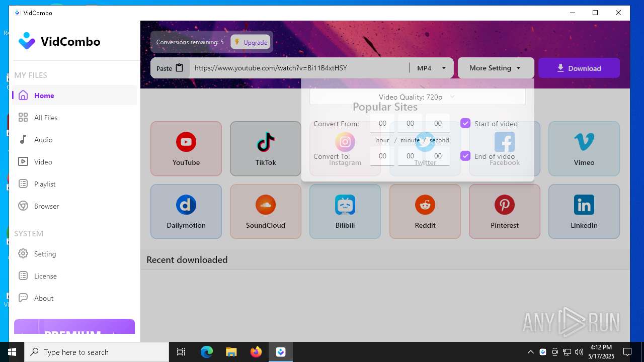Open Windows Start menu

pos(12,352)
